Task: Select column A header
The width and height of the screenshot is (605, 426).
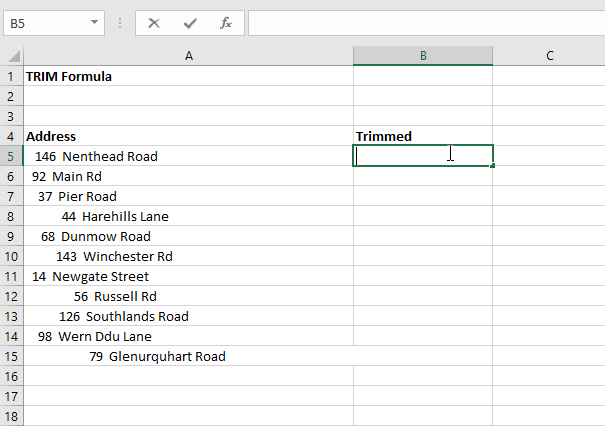Action: (188, 56)
